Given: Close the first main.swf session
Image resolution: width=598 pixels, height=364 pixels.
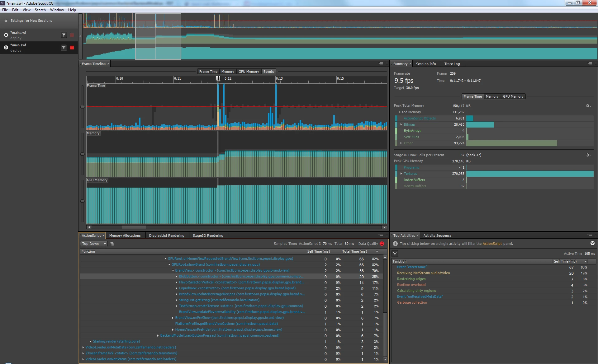Looking at the screenshot, I should [x=6, y=35].
